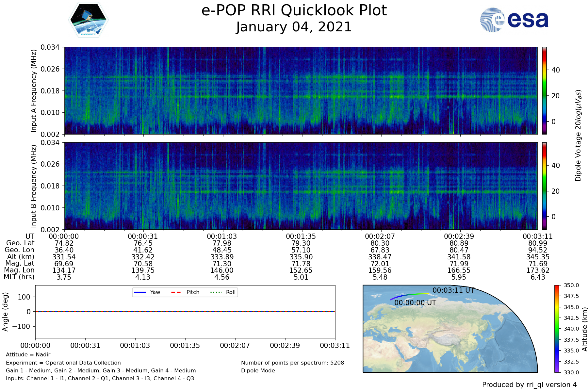Screen dimensions: 588x392
Task: Select the 00:03:11 UT label on map
Action: click(453, 290)
